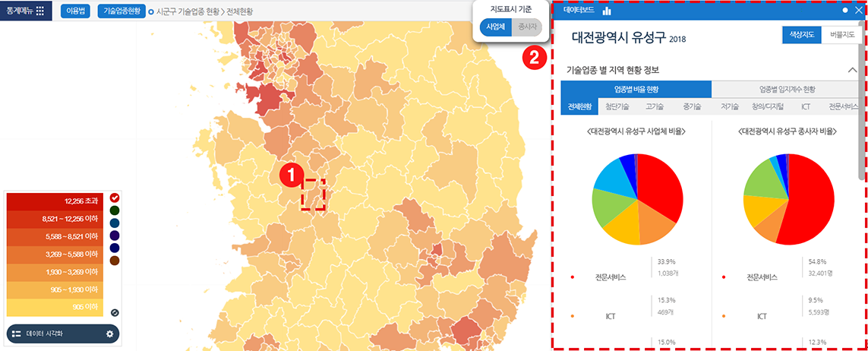Click the white dot icon in 데이터보드 header

tap(844, 10)
